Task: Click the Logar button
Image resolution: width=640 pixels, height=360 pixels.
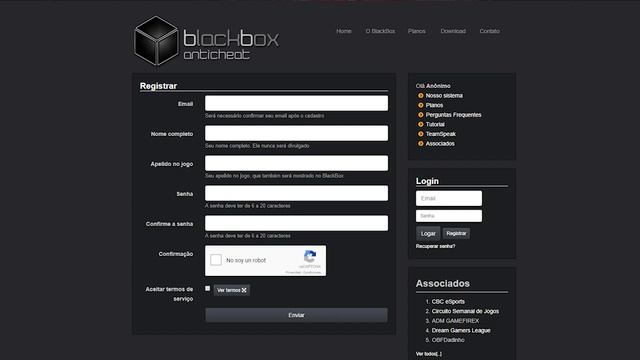Action: pos(428,233)
